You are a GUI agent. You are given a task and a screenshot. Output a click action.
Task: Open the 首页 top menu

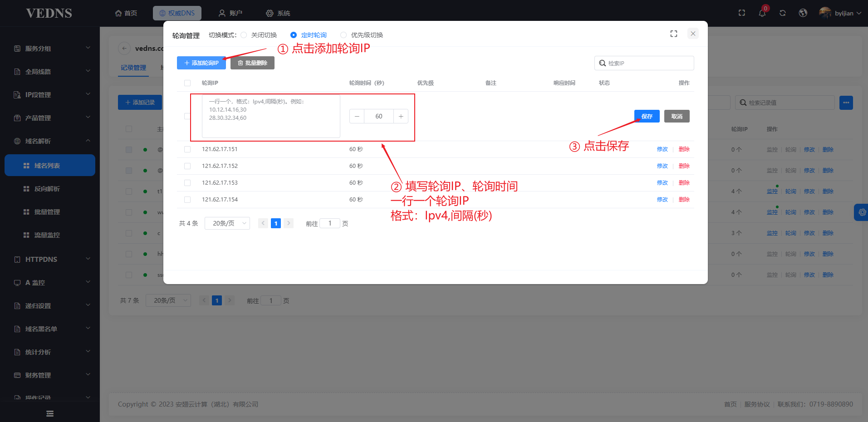[x=126, y=13]
